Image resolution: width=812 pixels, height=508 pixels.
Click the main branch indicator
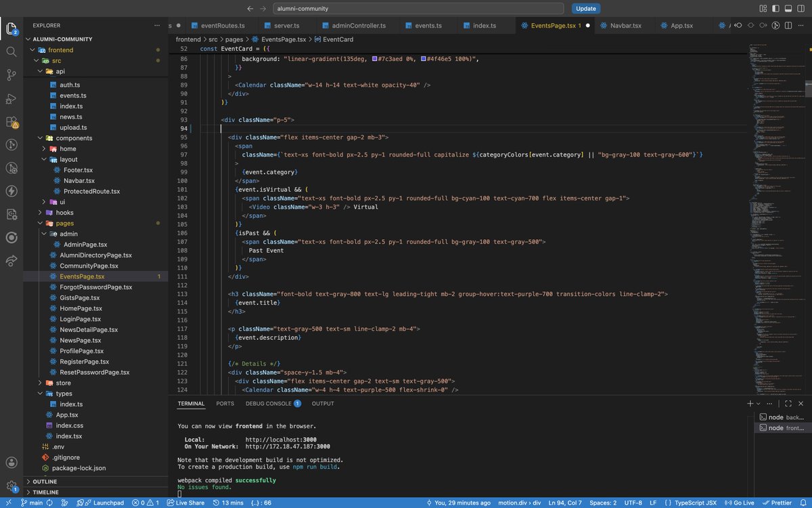(x=32, y=503)
